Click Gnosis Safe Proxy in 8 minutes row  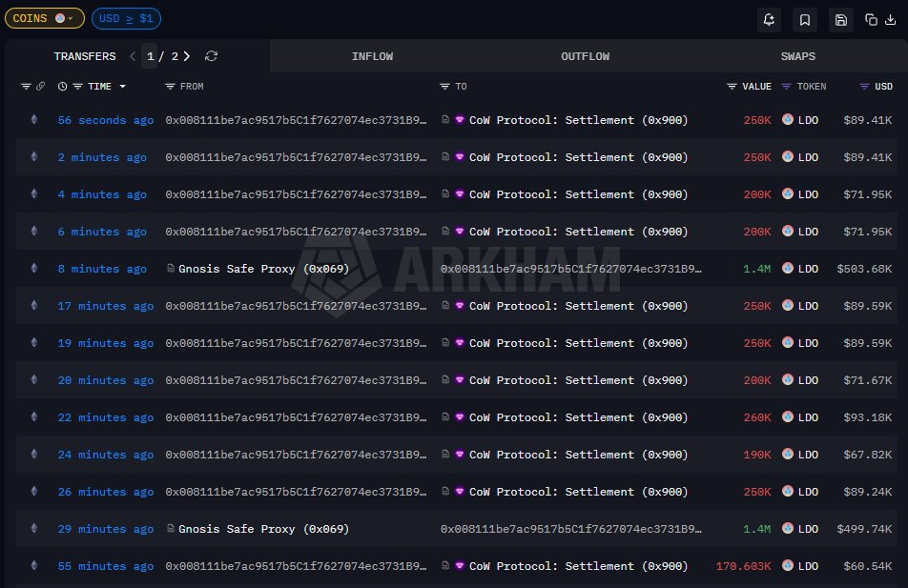(263, 269)
